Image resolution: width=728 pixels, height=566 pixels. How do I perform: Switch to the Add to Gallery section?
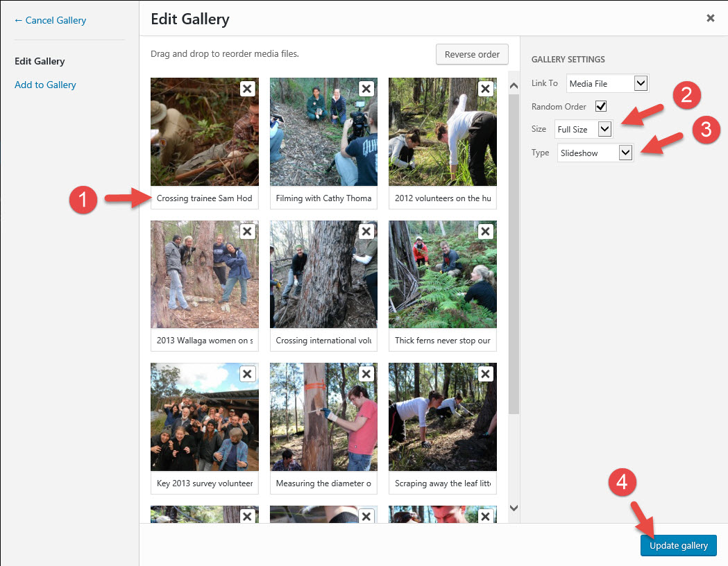coord(45,84)
